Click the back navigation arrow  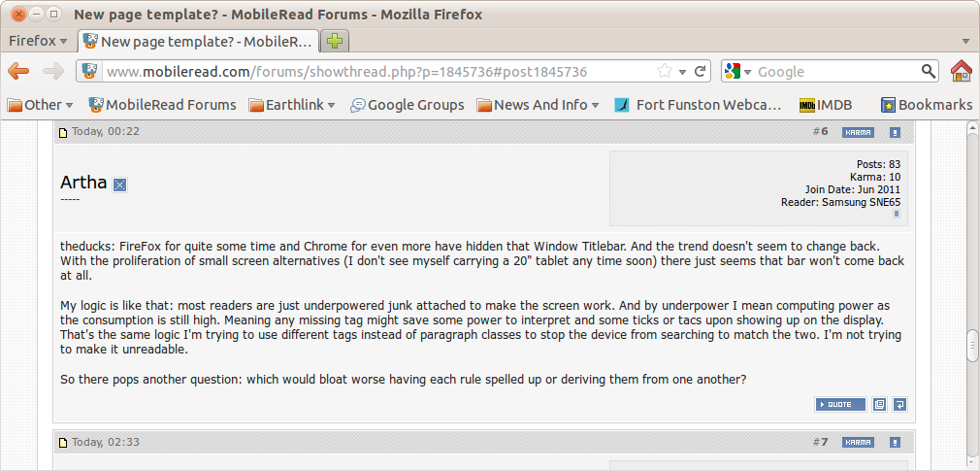coord(18,71)
